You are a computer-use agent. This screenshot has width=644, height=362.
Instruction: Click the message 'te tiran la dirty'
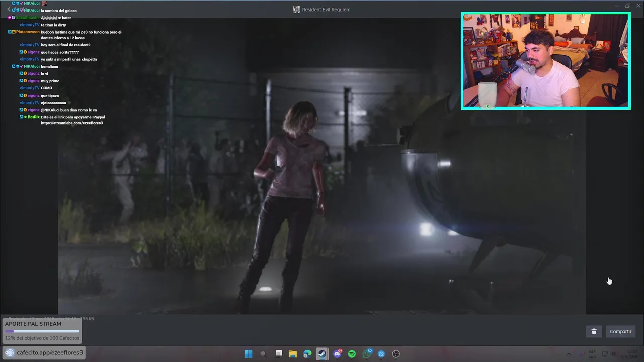point(53,25)
